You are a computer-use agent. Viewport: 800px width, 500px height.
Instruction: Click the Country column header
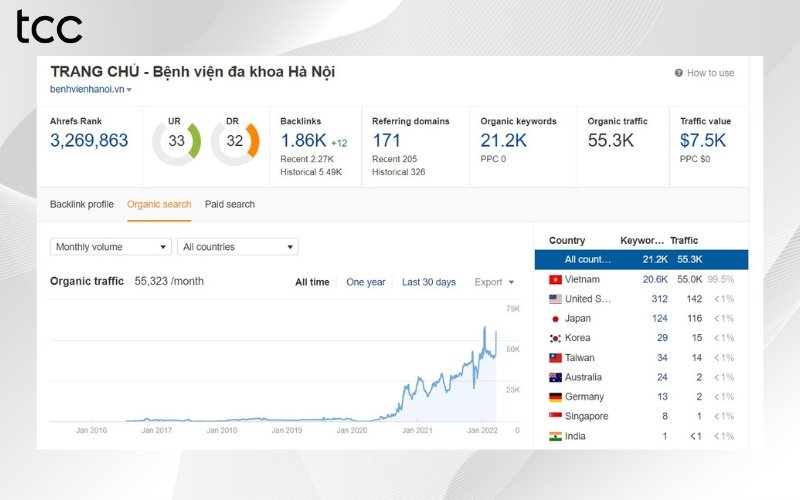coord(567,241)
